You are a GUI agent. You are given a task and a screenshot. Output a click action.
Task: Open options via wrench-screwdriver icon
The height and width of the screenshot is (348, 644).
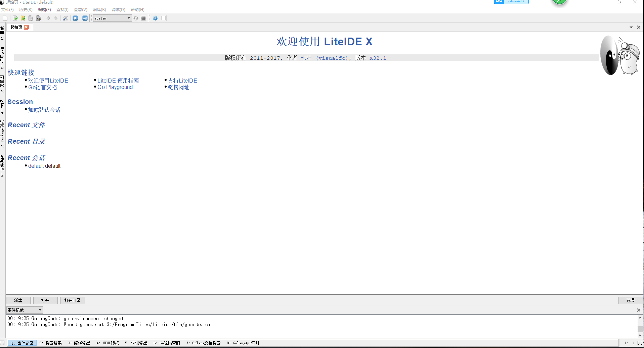click(66, 18)
